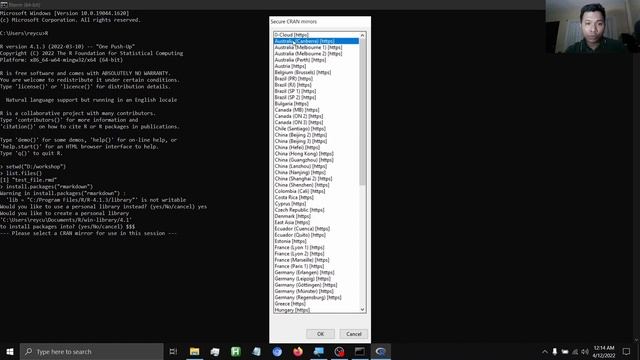Click the mirror list scroll down arrow
The width and height of the screenshot is (640, 360).
point(362,310)
